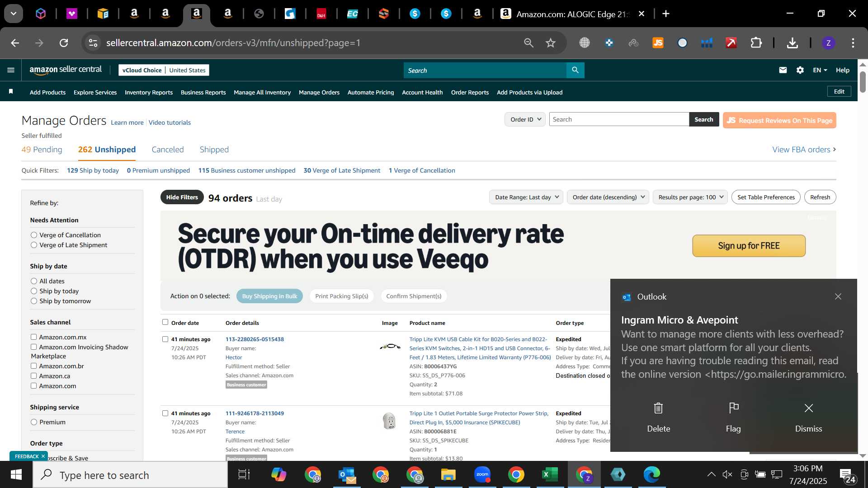Go back with the browser back arrow
The width and height of the screenshot is (868, 488).
tap(15, 43)
